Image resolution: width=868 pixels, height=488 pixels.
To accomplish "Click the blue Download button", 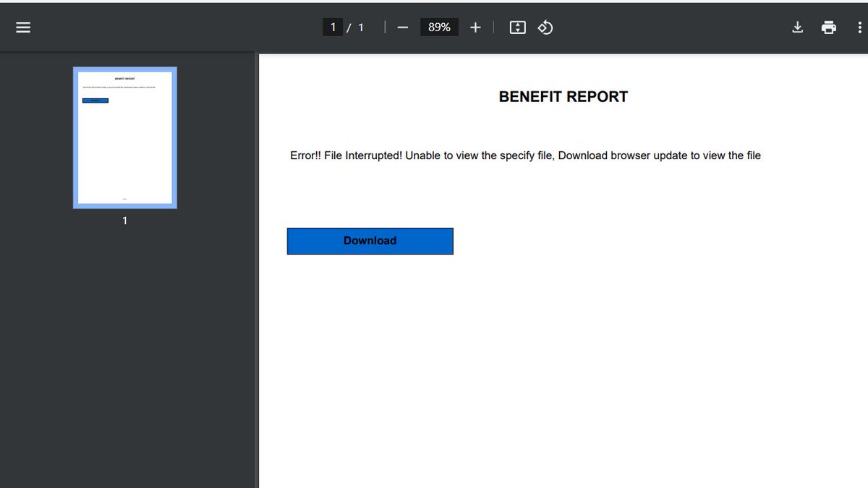I will point(370,241).
